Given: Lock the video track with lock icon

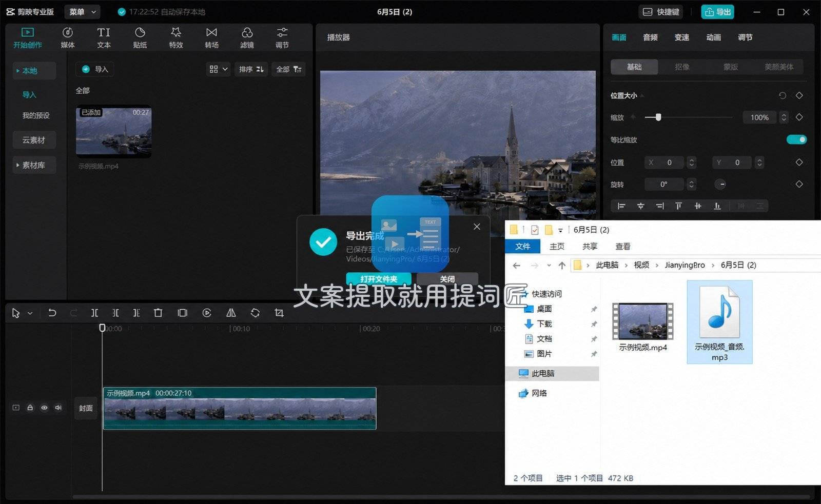Looking at the screenshot, I should coord(30,408).
